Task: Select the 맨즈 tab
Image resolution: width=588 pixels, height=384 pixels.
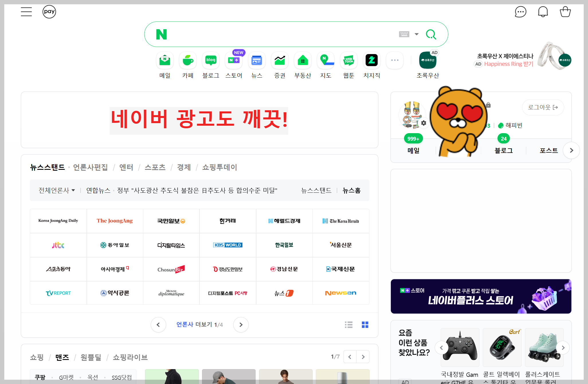Action: pyautogui.click(x=62, y=357)
